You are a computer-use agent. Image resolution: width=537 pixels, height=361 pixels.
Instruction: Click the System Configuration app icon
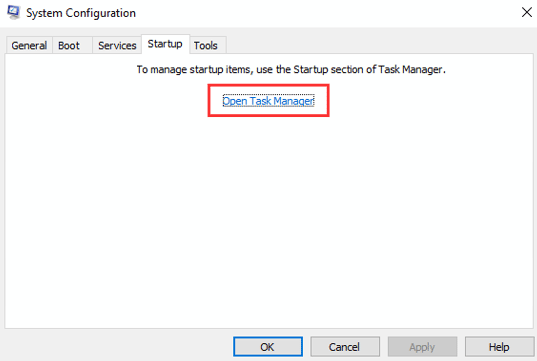click(x=14, y=12)
